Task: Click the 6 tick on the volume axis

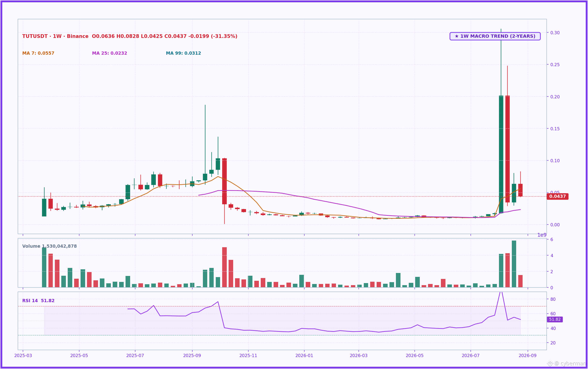Action: 552,239
